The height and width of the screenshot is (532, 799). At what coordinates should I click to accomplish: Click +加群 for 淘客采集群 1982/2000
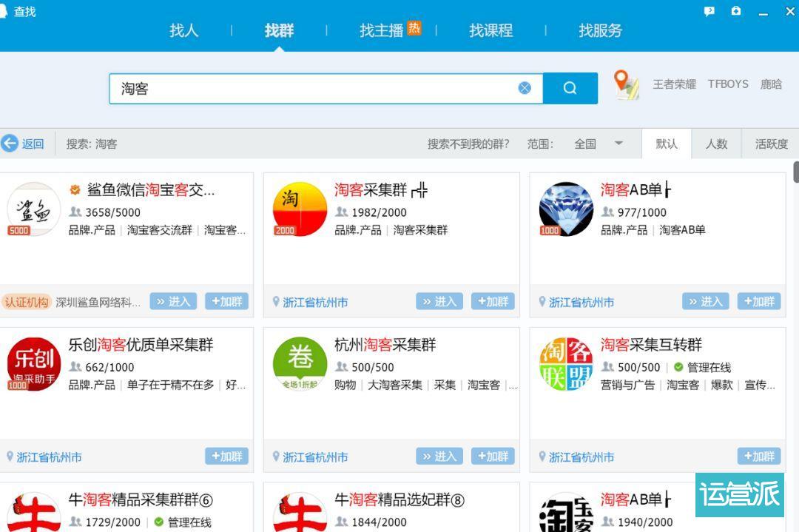[x=493, y=301]
